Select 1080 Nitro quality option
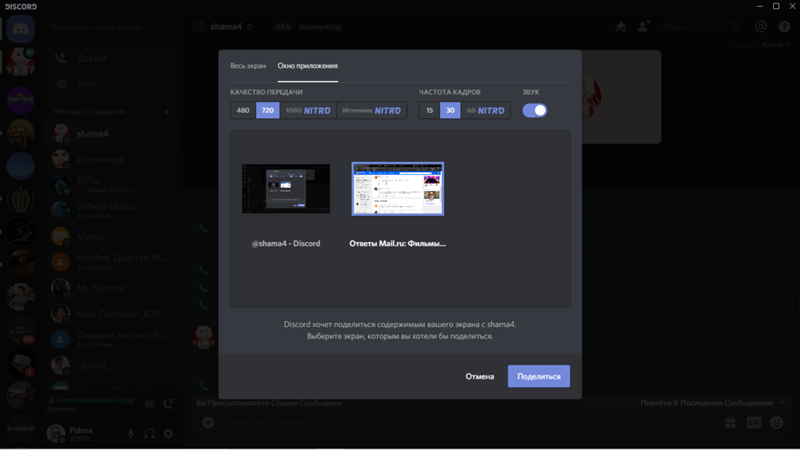The height and width of the screenshot is (450, 800). [x=308, y=110]
